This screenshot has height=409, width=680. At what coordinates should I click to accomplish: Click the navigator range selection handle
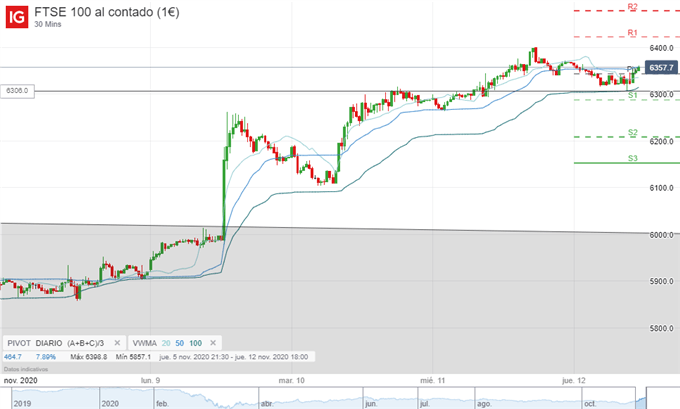pyautogui.click(x=641, y=398)
